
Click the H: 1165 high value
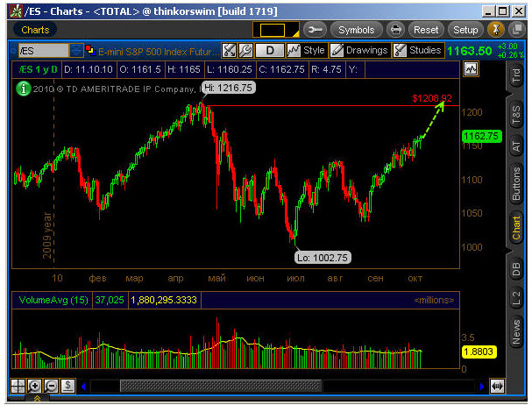pos(183,69)
